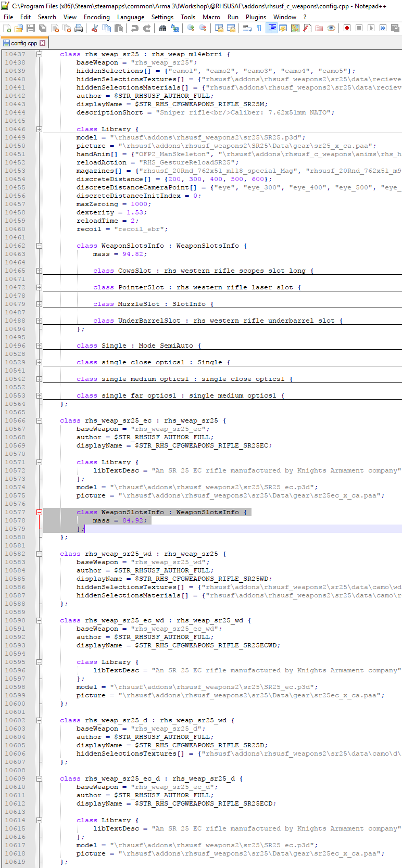
Task: Click line number 10578 in the margin
Action: pyautogui.click(x=15, y=520)
